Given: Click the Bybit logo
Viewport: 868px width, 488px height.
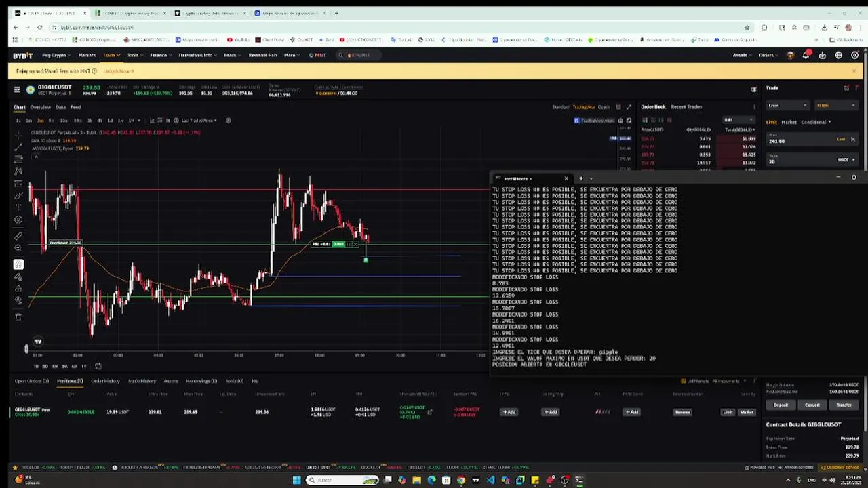Looking at the screenshot, I should coord(24,55).
